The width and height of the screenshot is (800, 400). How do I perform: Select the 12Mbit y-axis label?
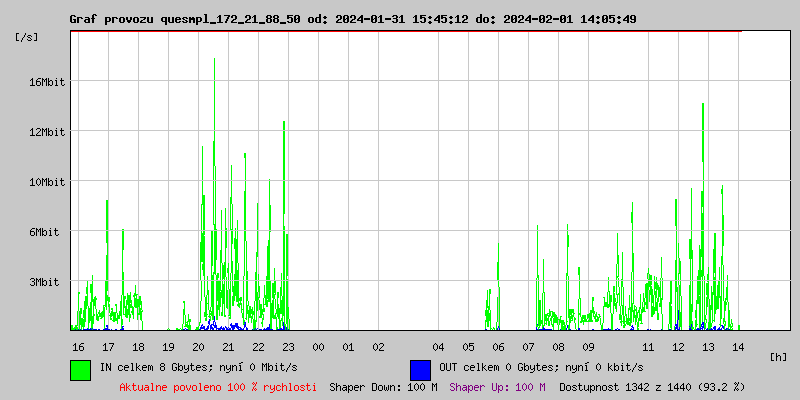(x=47, y=132)
